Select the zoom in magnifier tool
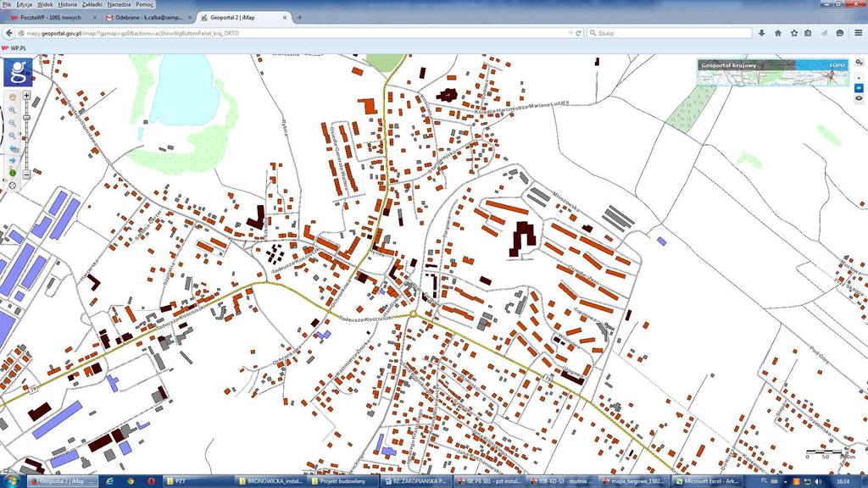This screenshot has height=488, width=868. 12,110
